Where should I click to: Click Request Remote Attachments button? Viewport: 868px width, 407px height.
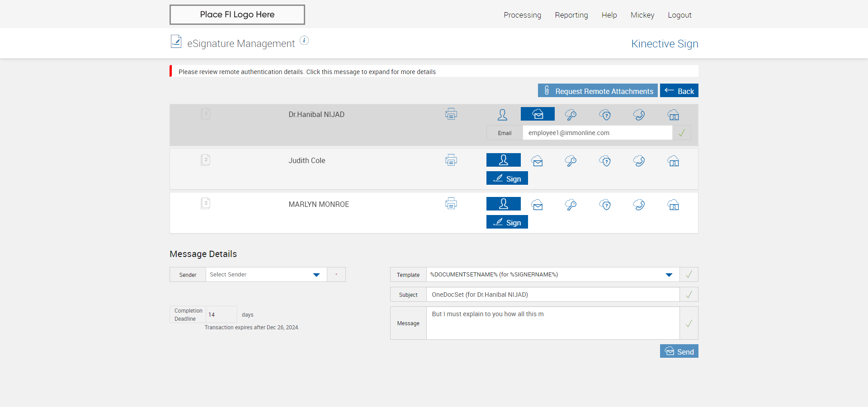597,91
